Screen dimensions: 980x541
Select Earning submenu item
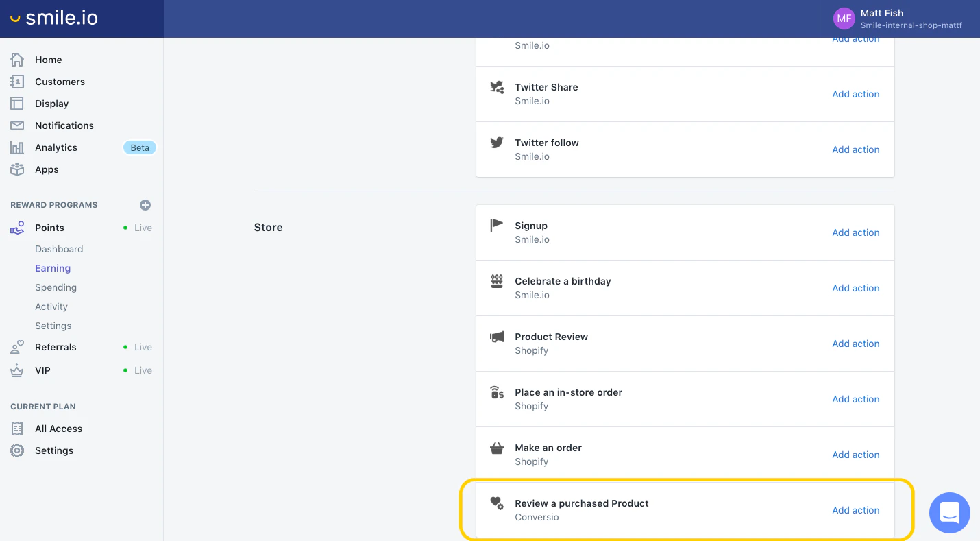tap(53, 268)
